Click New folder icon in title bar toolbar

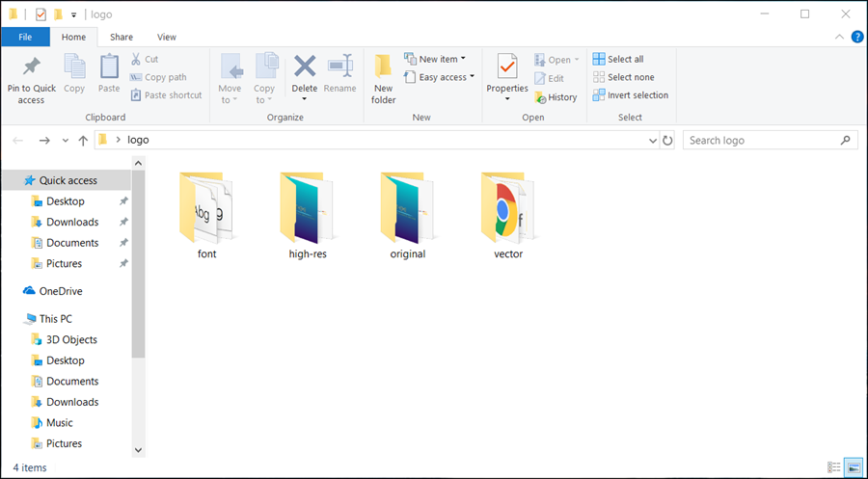(58, 14)
